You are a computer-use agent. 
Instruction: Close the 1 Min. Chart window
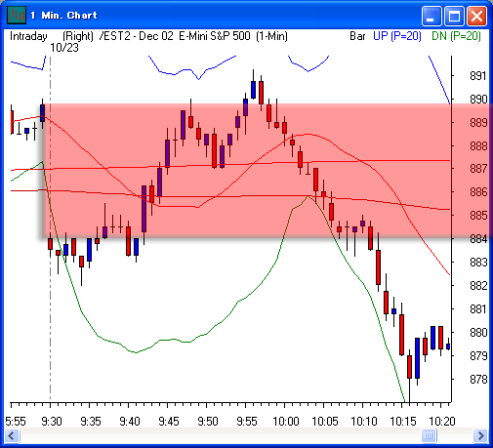[x=476, y=16]
